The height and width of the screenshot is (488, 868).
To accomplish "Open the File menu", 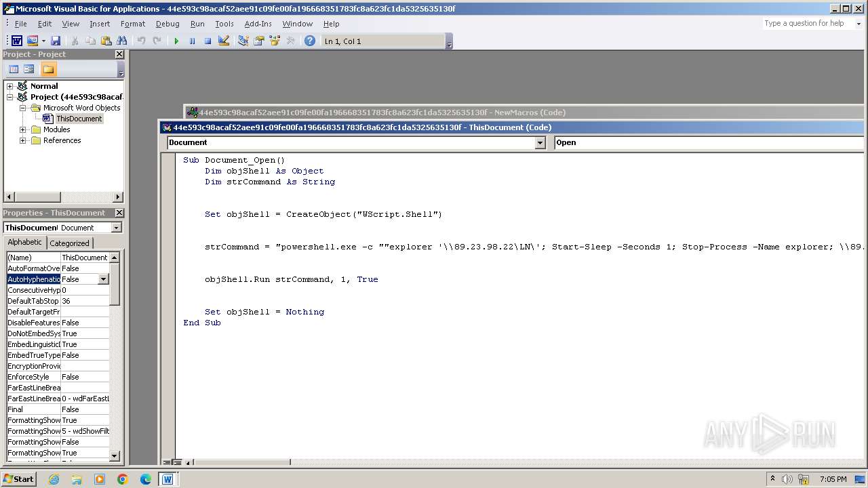I will tap(21, 24).
